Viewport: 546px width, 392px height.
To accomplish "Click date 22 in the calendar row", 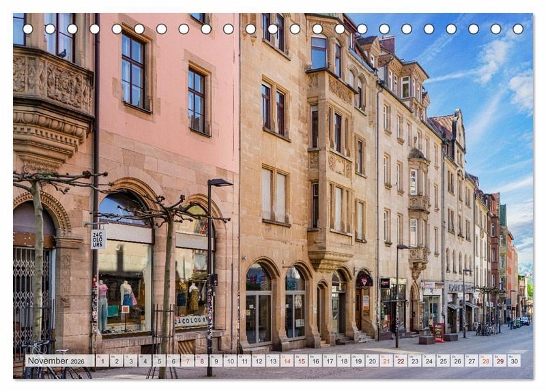I will point(401,361).
